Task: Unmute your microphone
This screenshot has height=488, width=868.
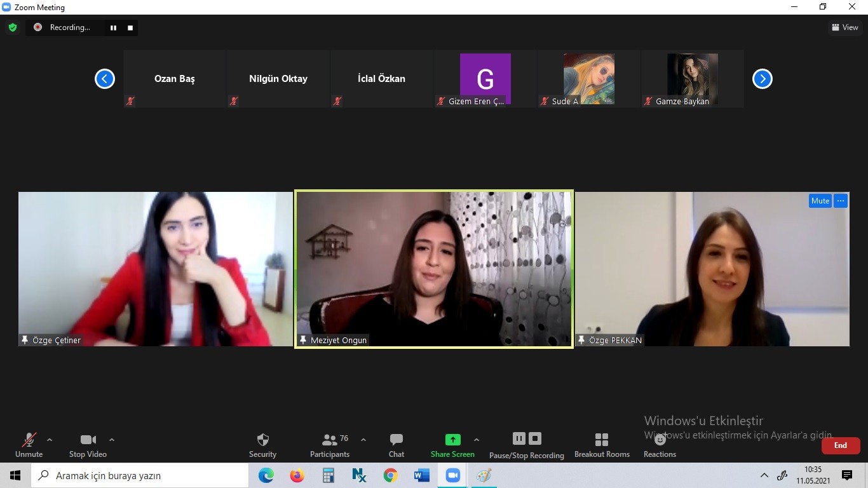Action: [x=29, y=445]
